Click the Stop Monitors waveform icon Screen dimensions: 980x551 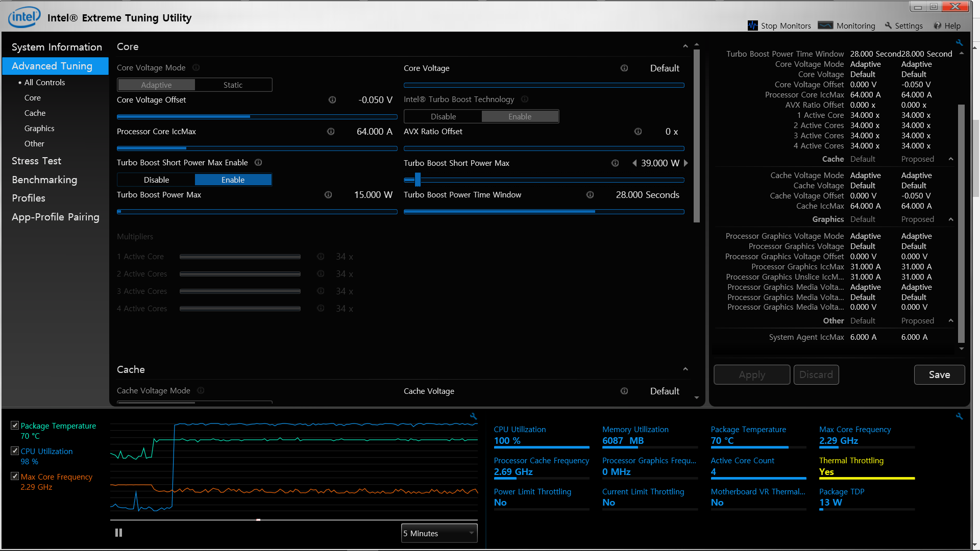tap(752, 26)
